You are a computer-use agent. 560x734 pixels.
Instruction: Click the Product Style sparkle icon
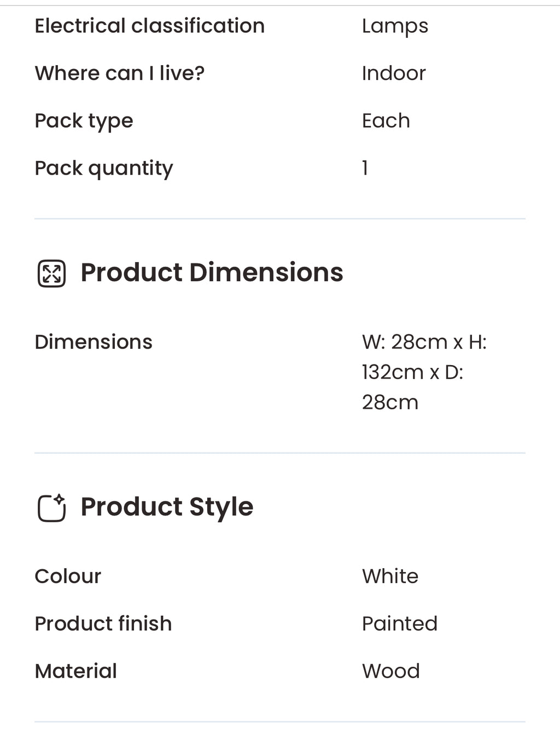pos(51,507)
